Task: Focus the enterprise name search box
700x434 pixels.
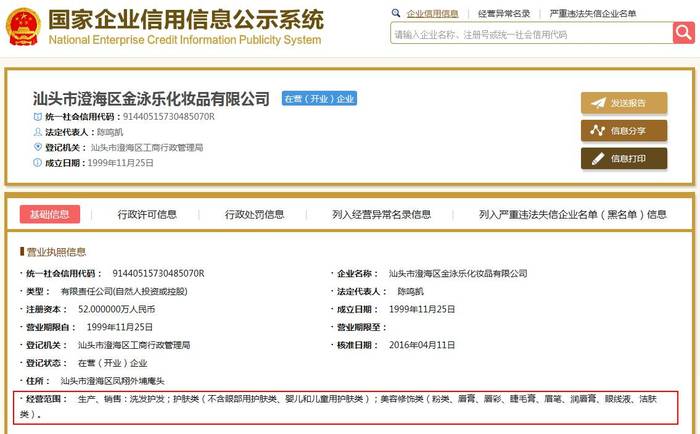Action: tap(531, 33)
